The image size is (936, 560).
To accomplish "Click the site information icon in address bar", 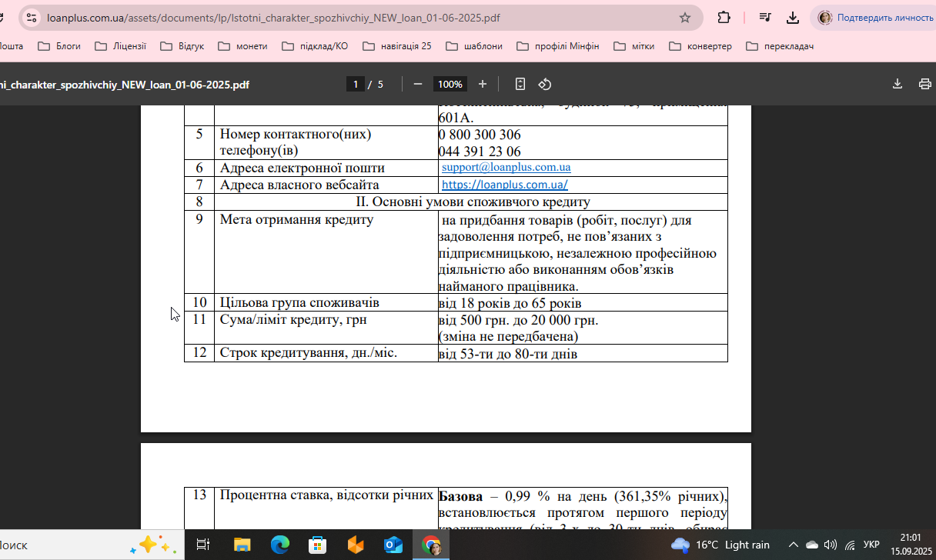I will click(x=31, y=18).
